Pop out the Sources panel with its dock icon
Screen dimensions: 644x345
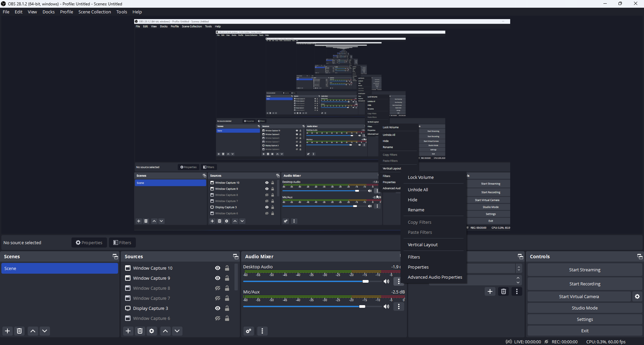[236, 256]
